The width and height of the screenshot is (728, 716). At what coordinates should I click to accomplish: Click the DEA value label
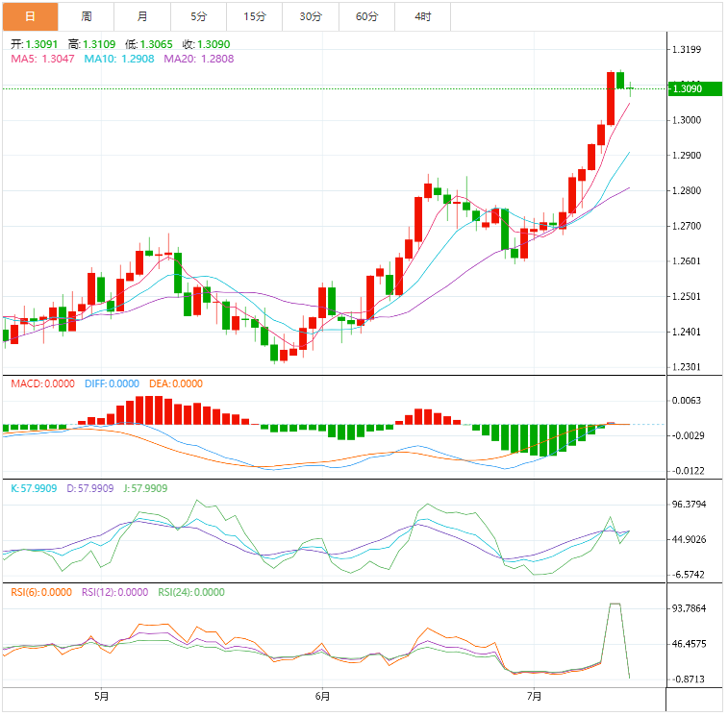tap(175, 383)
